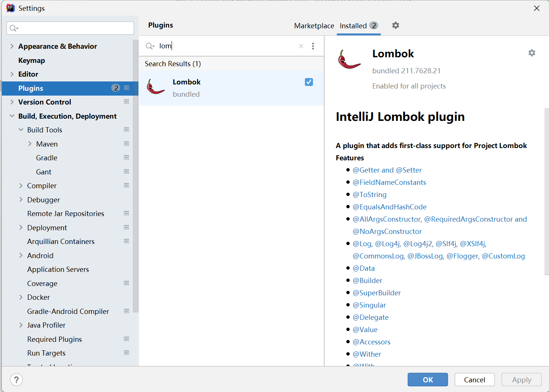549x392 pixels.
Task: Focus the plugin search field containing lom
Action: 227,46
